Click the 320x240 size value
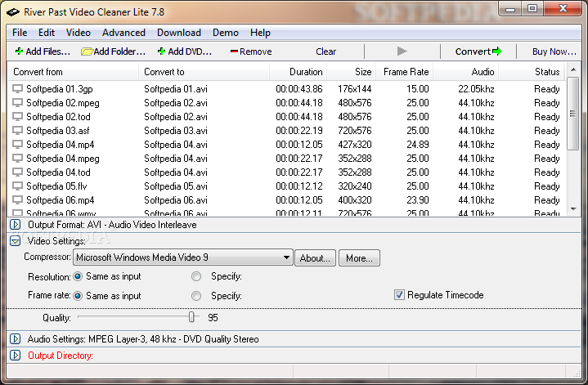This screenshot has width=588, height=385. (x=355, y=186)
